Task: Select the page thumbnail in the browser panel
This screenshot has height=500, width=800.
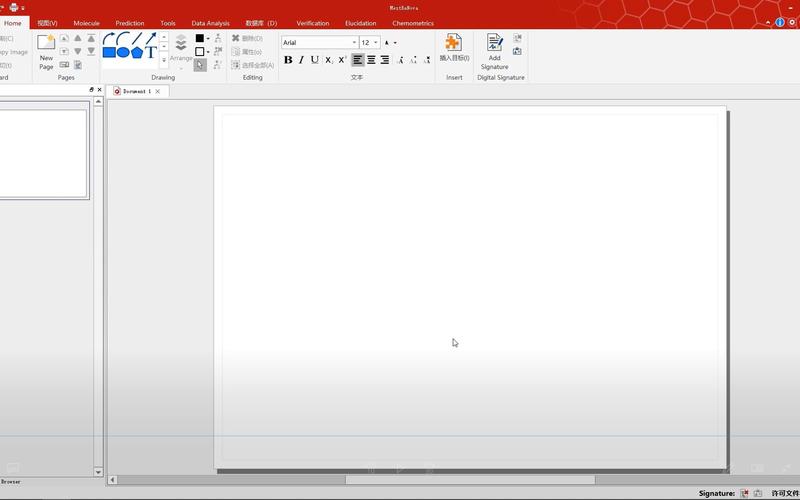Action: point(43,153)
